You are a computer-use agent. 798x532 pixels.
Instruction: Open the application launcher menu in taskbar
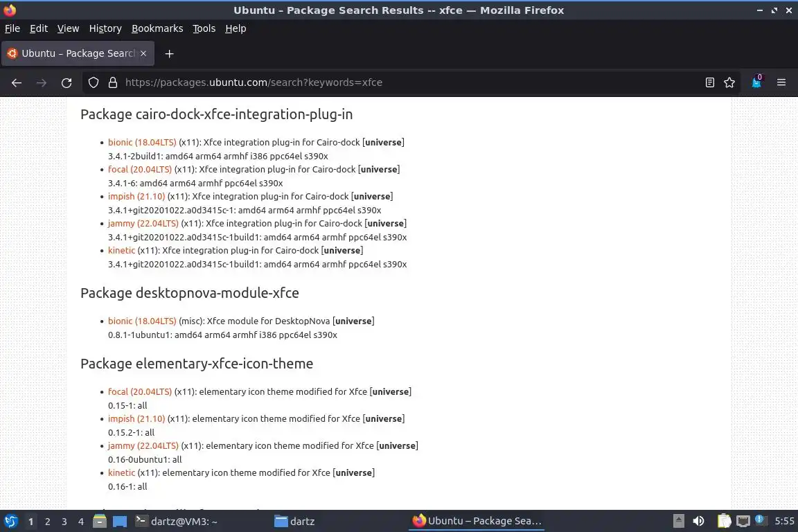[x=10, y=522]
